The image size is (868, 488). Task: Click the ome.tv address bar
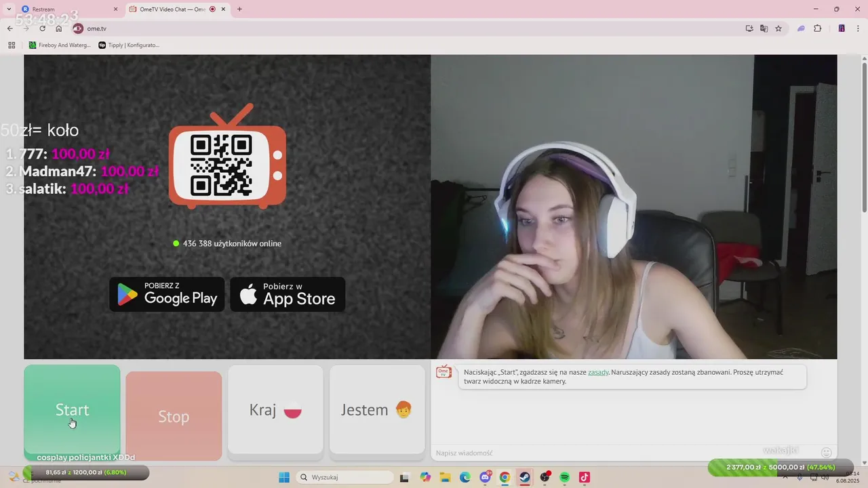coord(407,28)
